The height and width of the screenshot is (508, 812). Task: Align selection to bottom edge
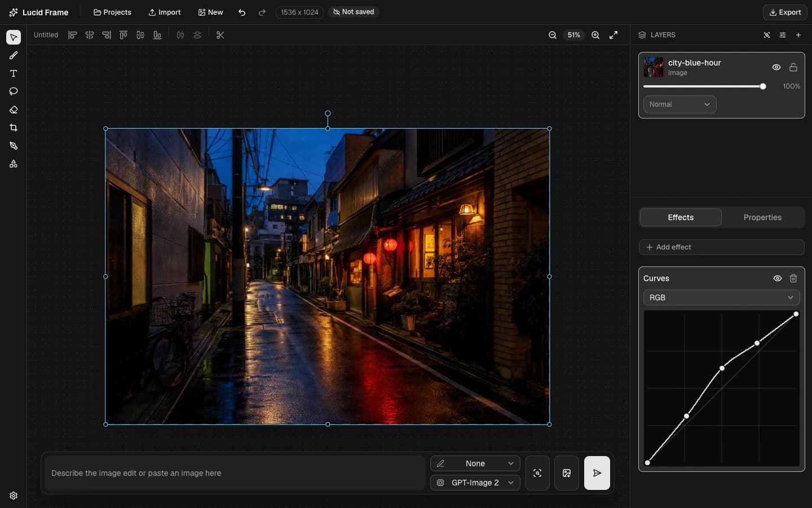click(x=157, y=35)
